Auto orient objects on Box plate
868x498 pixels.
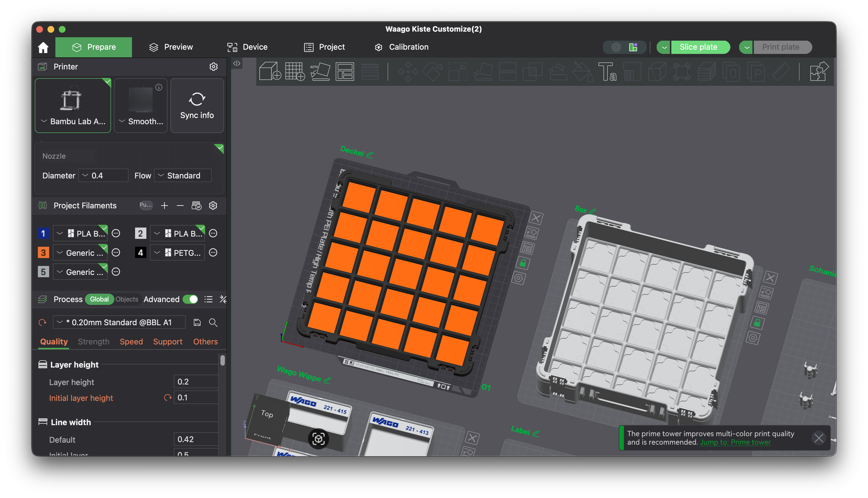pos(766,293)
